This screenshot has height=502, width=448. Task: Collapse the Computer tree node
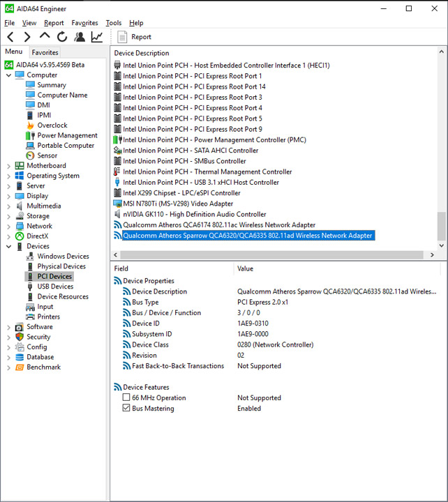click(x=8, y=75)
